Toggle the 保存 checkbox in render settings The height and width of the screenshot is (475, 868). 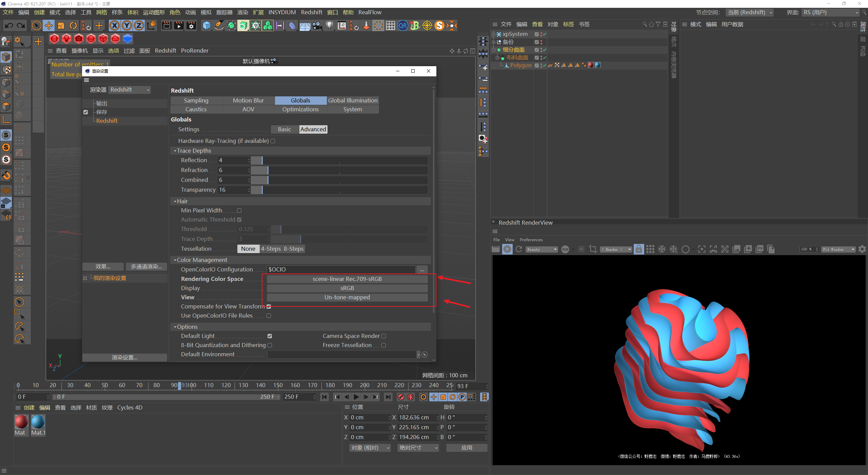coord(85,112)
